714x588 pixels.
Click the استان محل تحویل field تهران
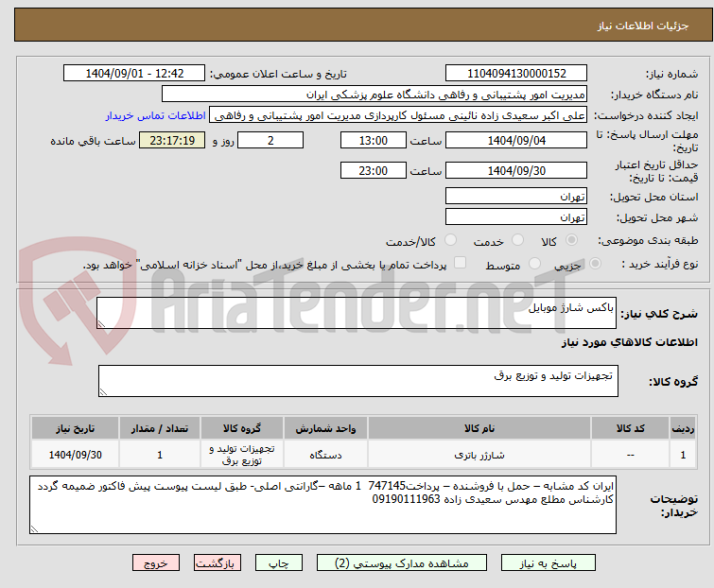[x=516, y=196]
